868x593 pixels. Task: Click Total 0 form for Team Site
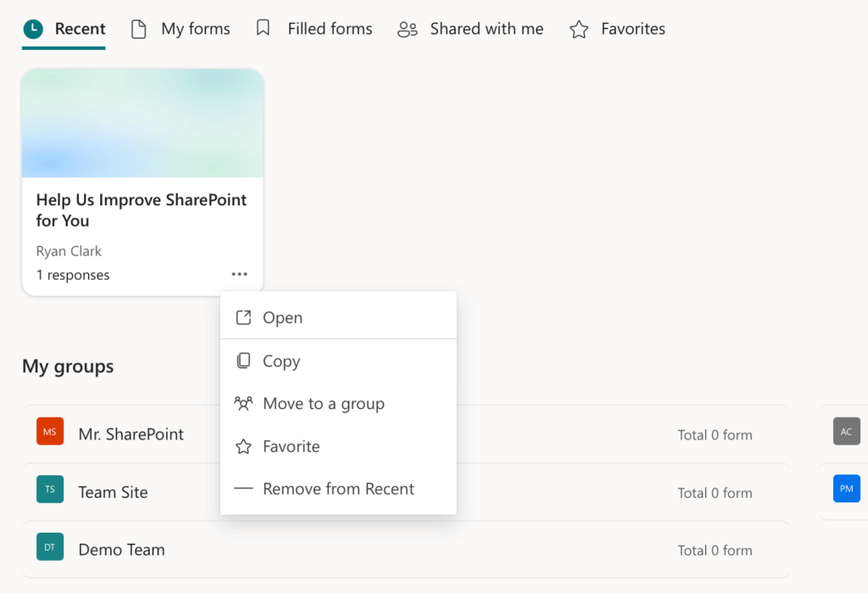[715, 493]
